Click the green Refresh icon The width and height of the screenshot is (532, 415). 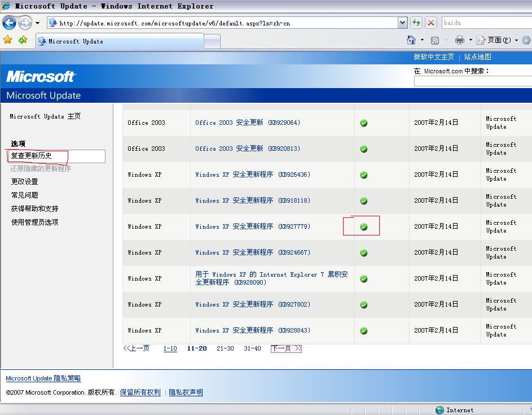point(416,23)
